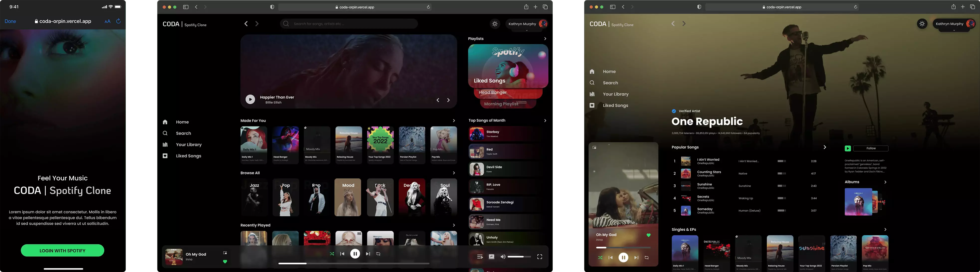Expand the Playlists section arrow
The image size is (980, 272).
tap(544, 39)
